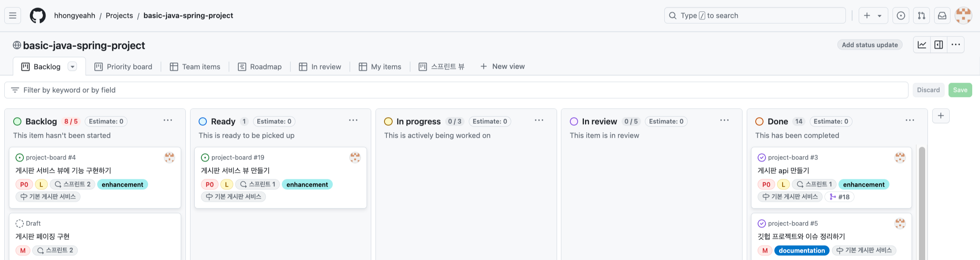The image size is (980, 260).
Task: Click the Discard button
Action: point(928,90)
